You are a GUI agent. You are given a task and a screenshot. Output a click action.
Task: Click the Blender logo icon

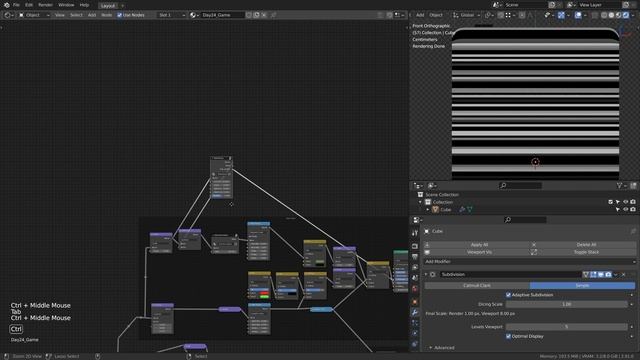tap(7, 5)
